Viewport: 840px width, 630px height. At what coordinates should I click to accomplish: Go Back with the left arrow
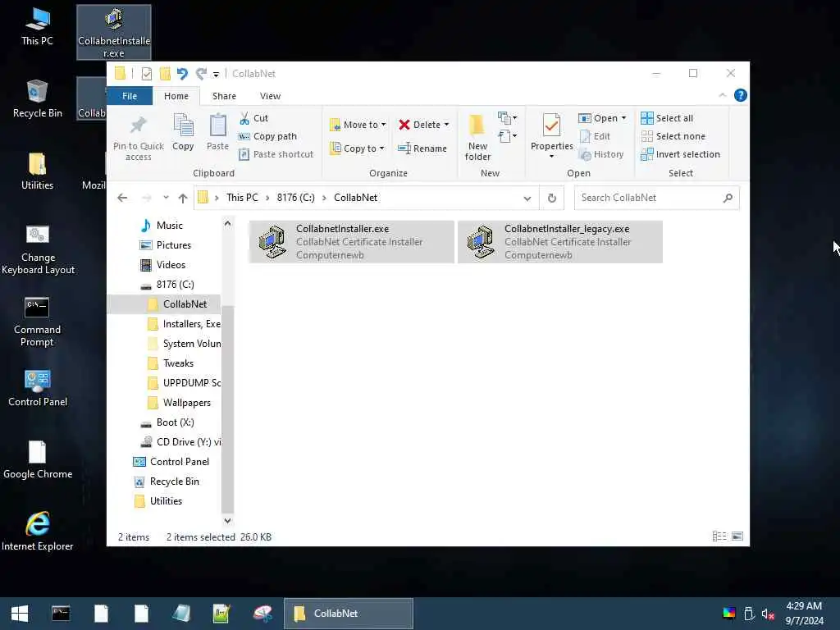point(122,198)
